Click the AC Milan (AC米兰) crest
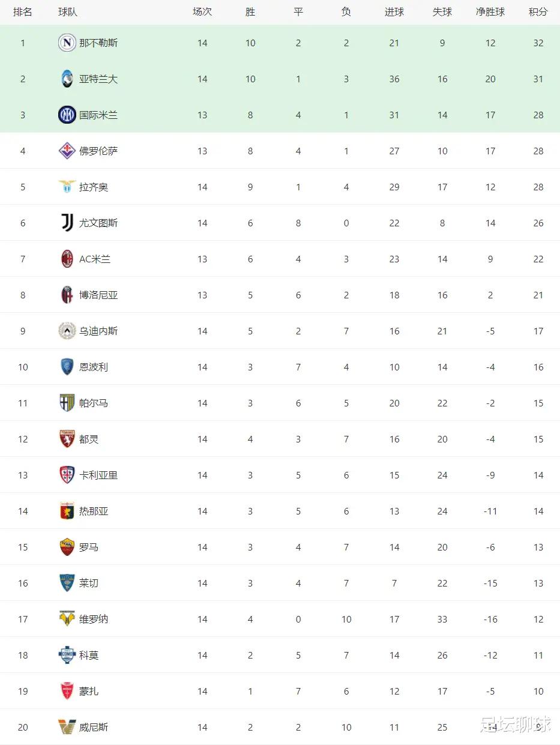Viewport: 560px width, 745px height. click(67, 259)
